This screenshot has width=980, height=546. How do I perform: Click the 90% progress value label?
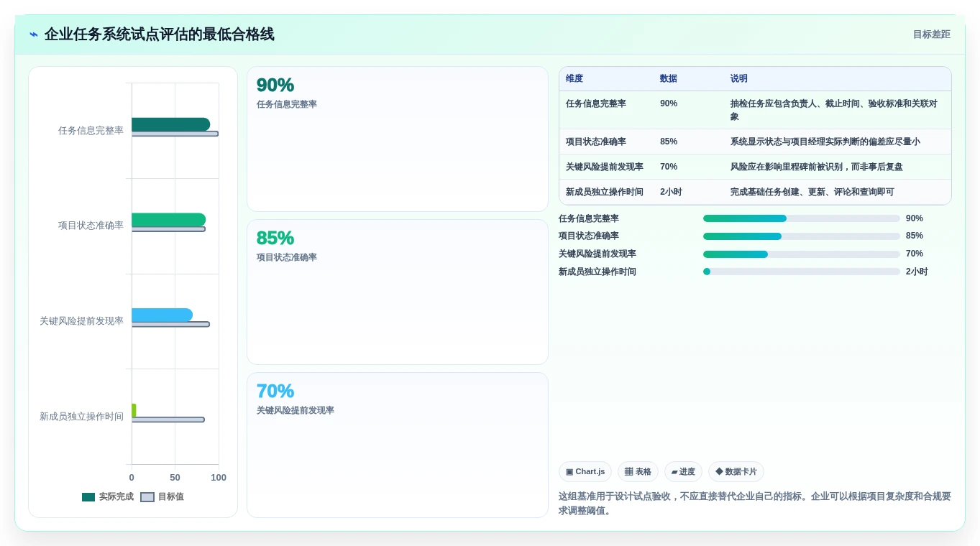915,218
